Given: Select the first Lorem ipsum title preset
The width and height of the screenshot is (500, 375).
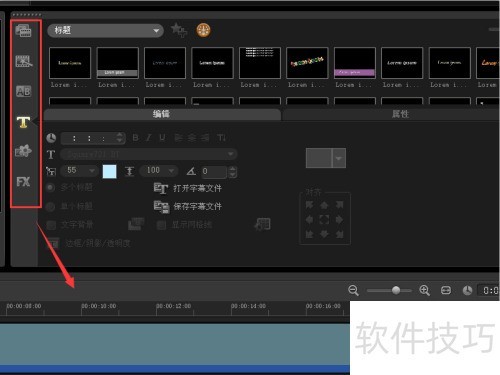Looking at the screenshot, I should [x=70, y=63].
